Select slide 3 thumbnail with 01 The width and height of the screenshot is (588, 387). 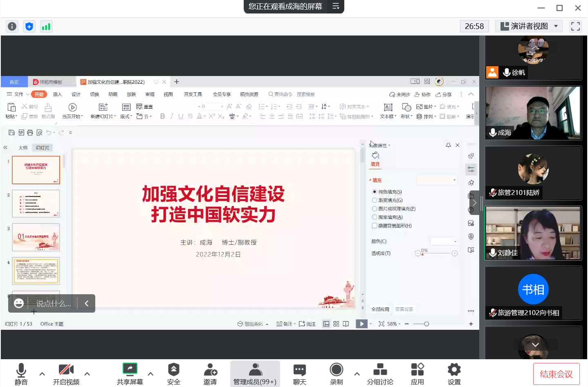36,237
